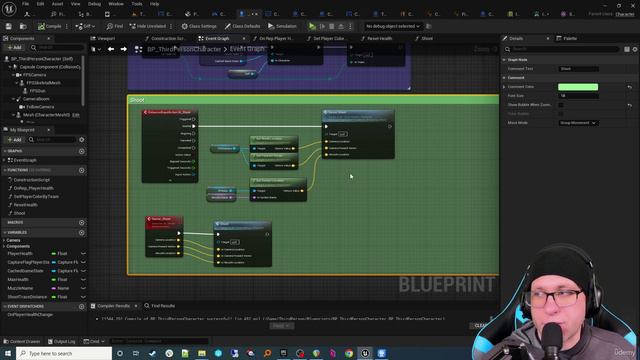
Task: Click the add Event Dispatcher plus icon
Action: click(82, 307)
